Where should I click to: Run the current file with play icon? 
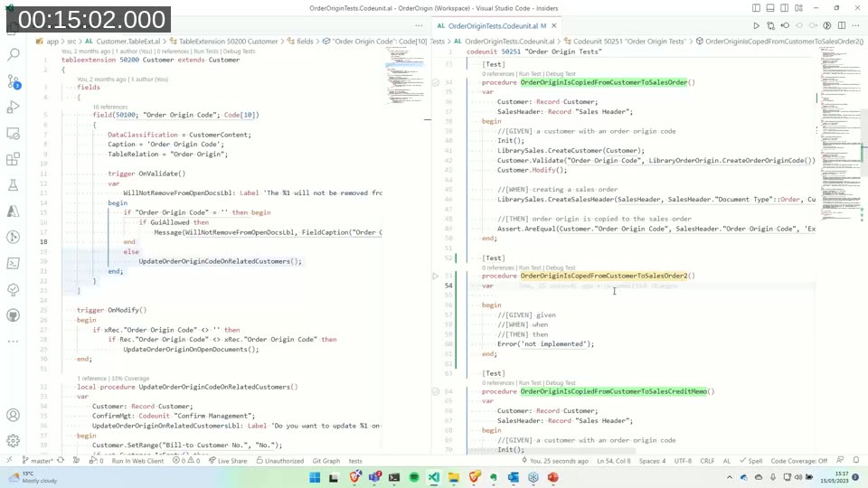coord(756,25)
